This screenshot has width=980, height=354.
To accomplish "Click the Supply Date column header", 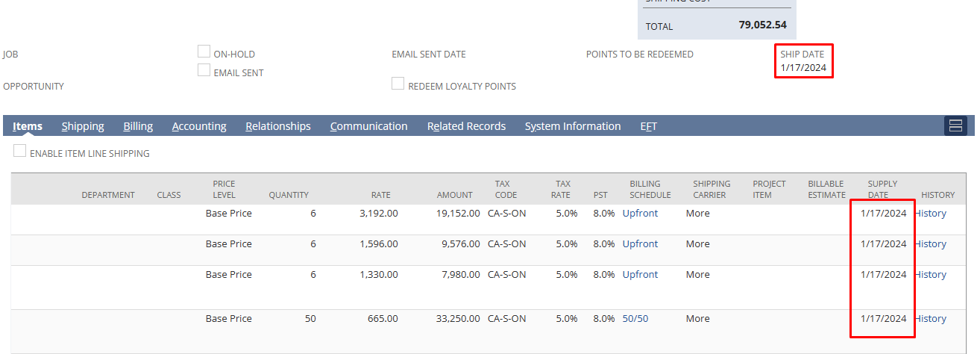I will [x=882, y=189].
